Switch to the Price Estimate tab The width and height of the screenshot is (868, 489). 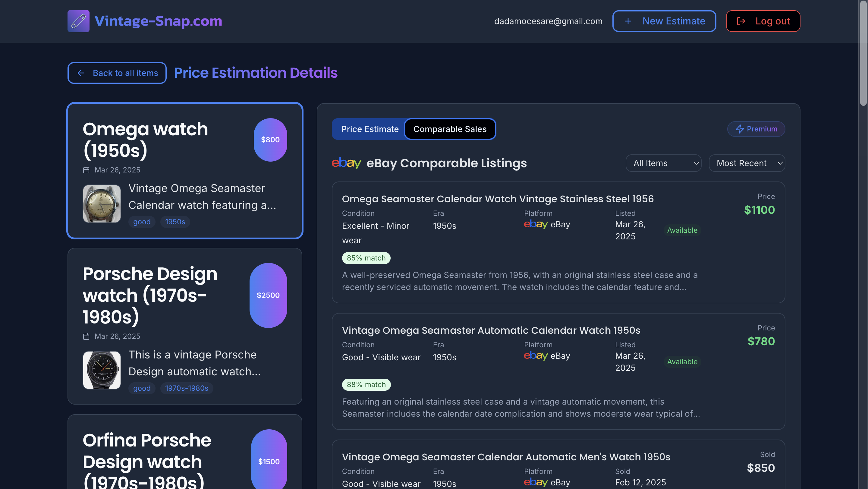pyautogui.click(x=370, y=129)
